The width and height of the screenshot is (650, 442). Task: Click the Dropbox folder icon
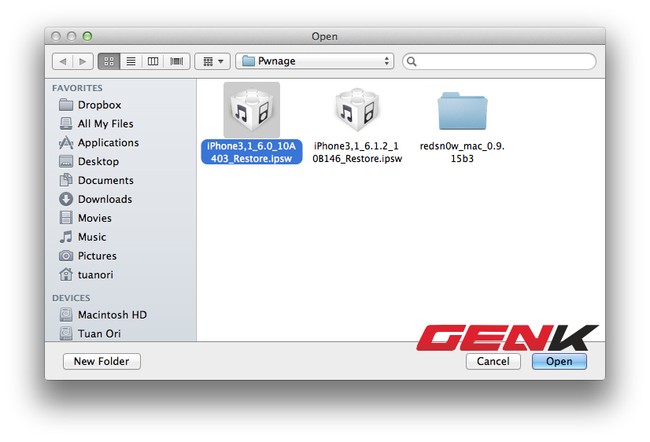pyautogui.click(x=66, y=104)
